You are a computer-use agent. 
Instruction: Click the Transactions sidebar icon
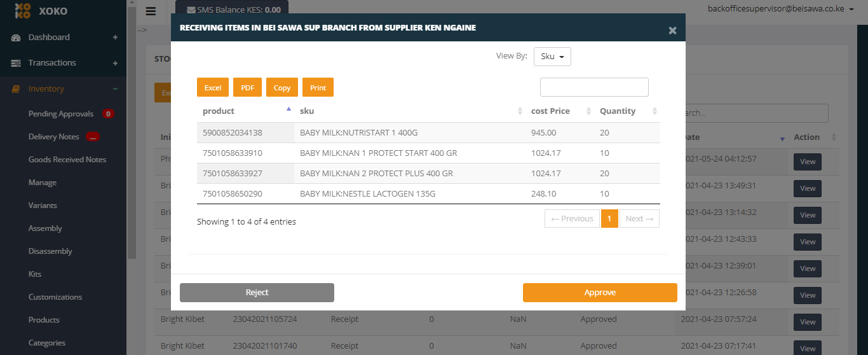(16, 63)
